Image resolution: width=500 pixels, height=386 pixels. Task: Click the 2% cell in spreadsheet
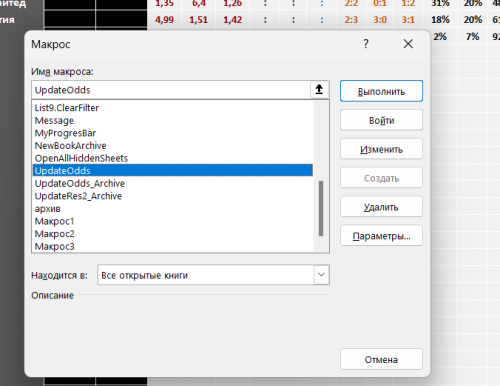point(440,36)
